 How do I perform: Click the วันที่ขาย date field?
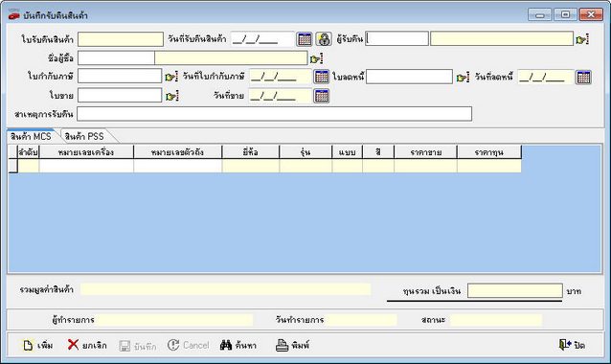pos(281,96)
